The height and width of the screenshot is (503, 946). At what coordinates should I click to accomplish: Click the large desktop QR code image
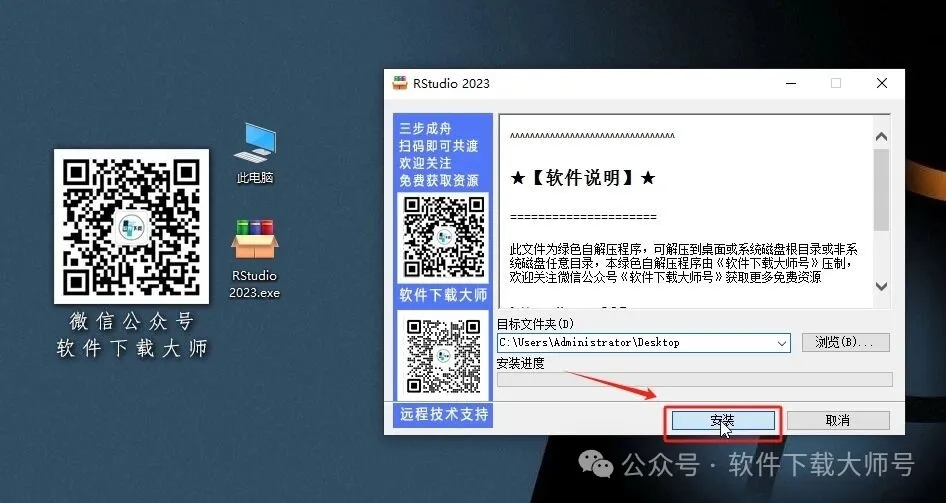click(x=132, y=226)
